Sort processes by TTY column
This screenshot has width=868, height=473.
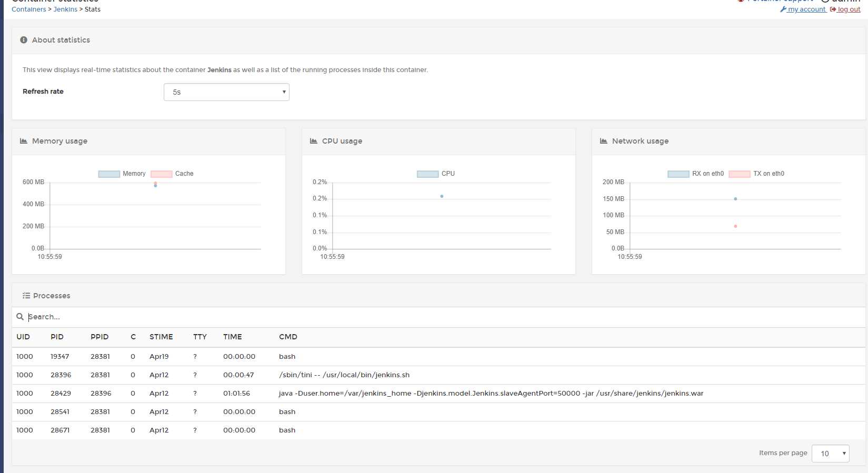click(200, 337)
